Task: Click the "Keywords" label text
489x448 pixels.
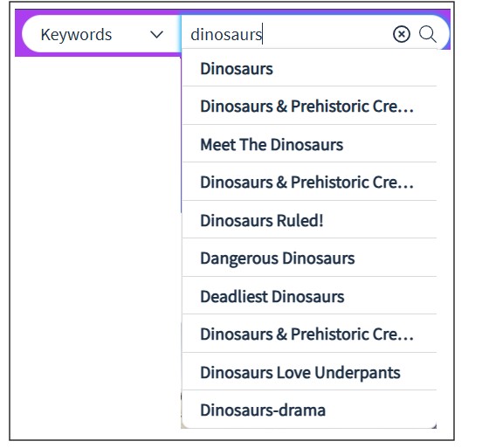Action: pyautogui.click(x=76, y=35)
